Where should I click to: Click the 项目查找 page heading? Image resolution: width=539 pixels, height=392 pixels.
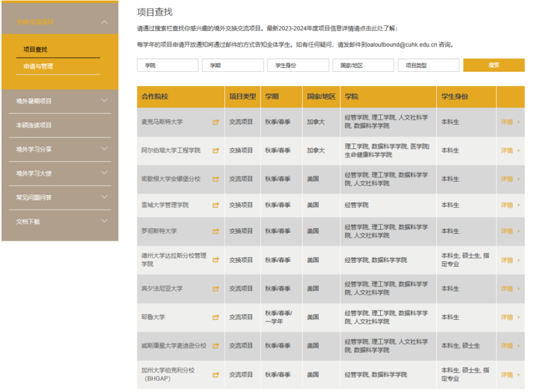coord(155,12)
